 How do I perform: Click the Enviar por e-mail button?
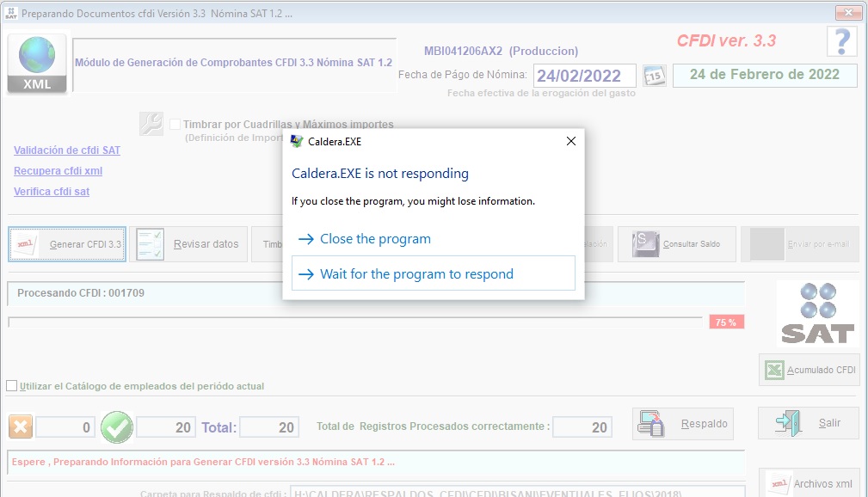tap(800, 244)
